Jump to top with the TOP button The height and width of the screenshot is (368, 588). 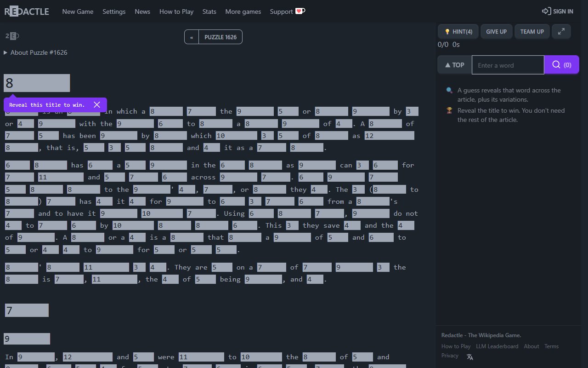(x=454, y=65)
